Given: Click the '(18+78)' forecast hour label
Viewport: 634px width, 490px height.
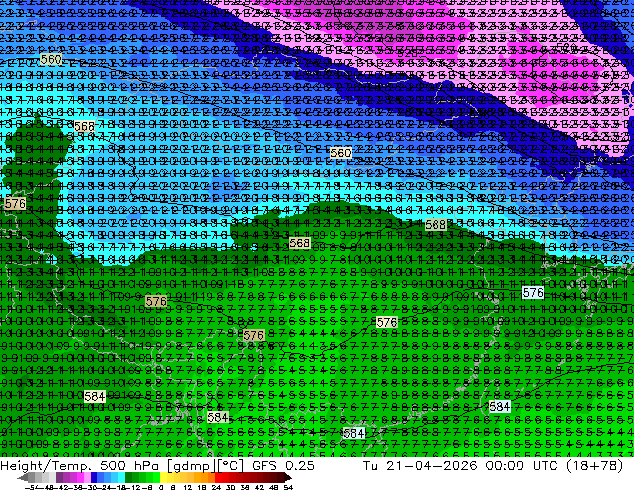Looking at the screenshot, I should [x=595, y=465].
